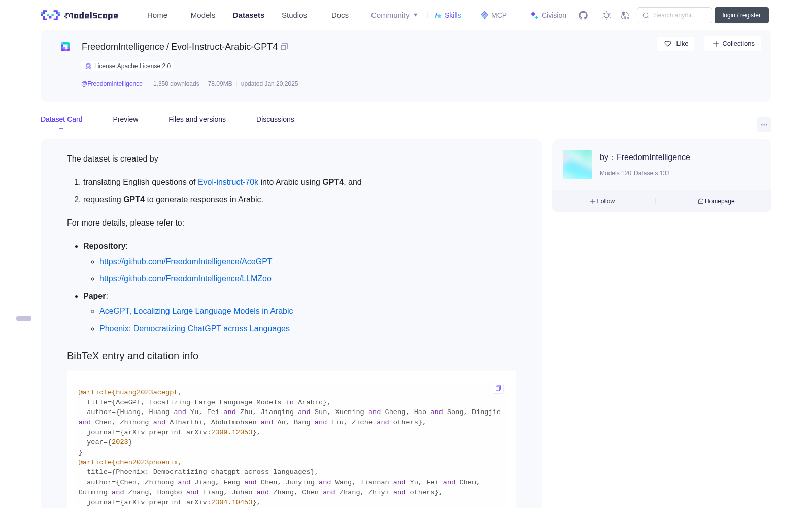Screen dimensions: 812x508
Task: Open the Studios section
Action: pos(294,15)
